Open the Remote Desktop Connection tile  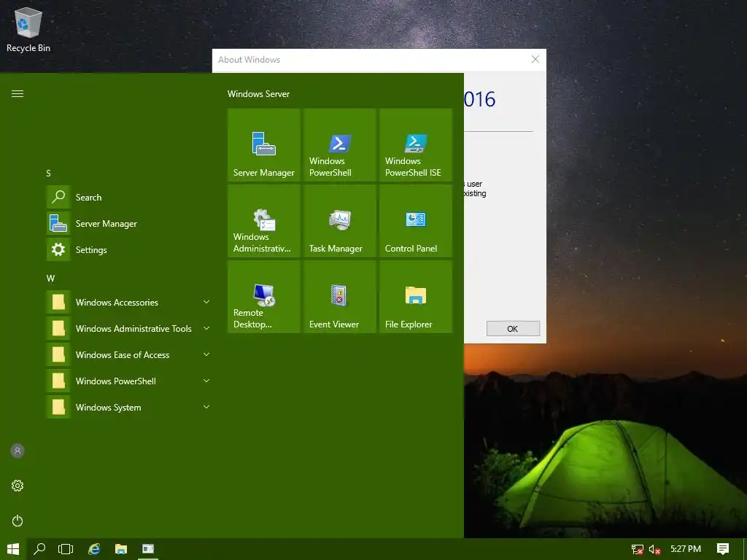tap(263, 296)
